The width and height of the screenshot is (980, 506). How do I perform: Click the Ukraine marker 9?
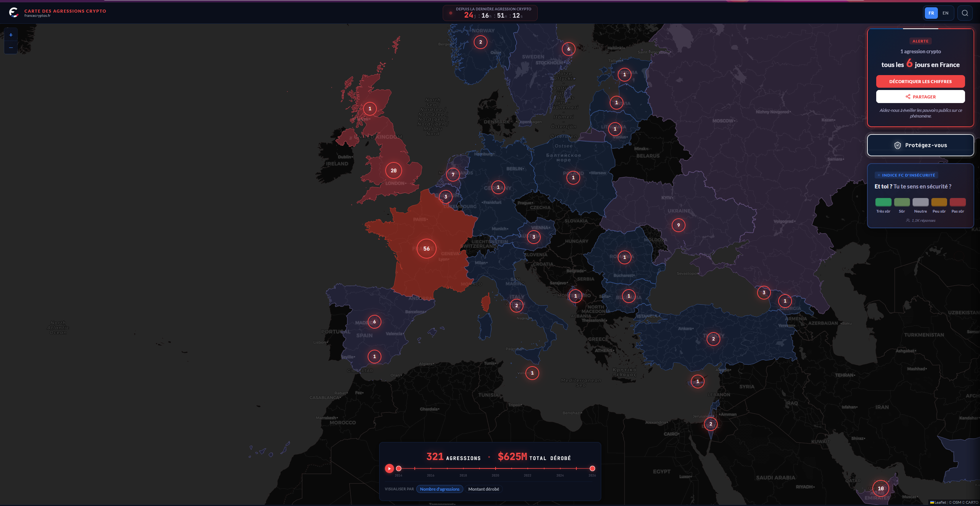tap(678, 225)
